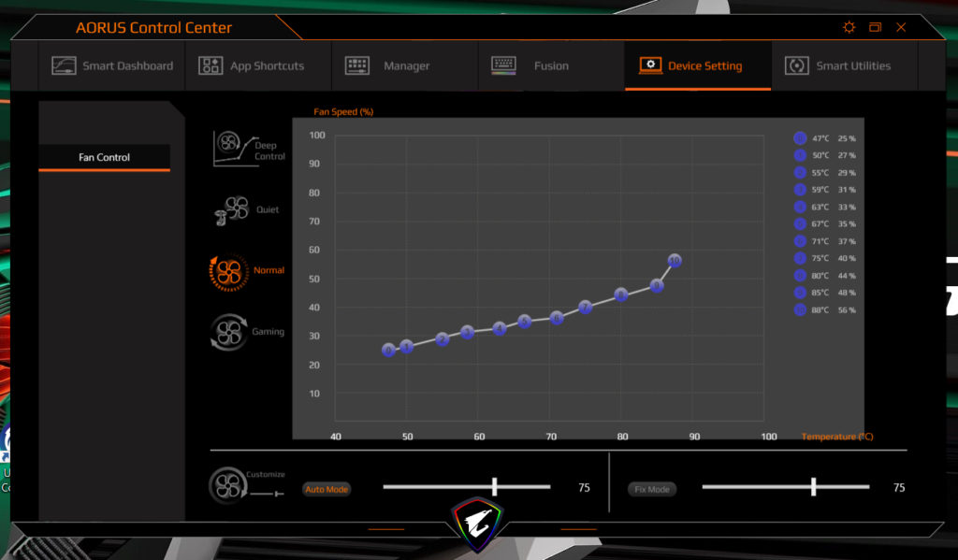
Task: Enable Fix Mode
Action: coord(652,489)
